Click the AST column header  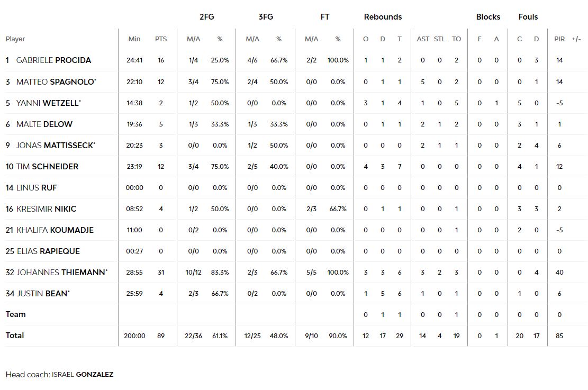tap(423, 39)
